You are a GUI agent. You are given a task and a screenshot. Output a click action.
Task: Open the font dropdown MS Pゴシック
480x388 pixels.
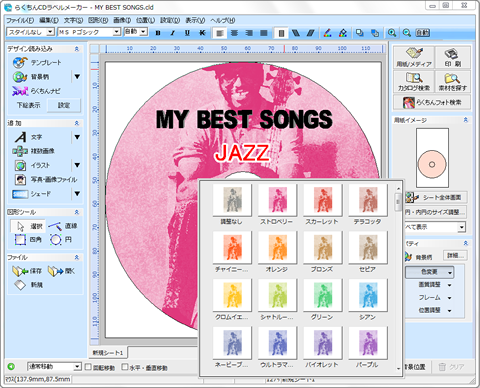point(89,32)
